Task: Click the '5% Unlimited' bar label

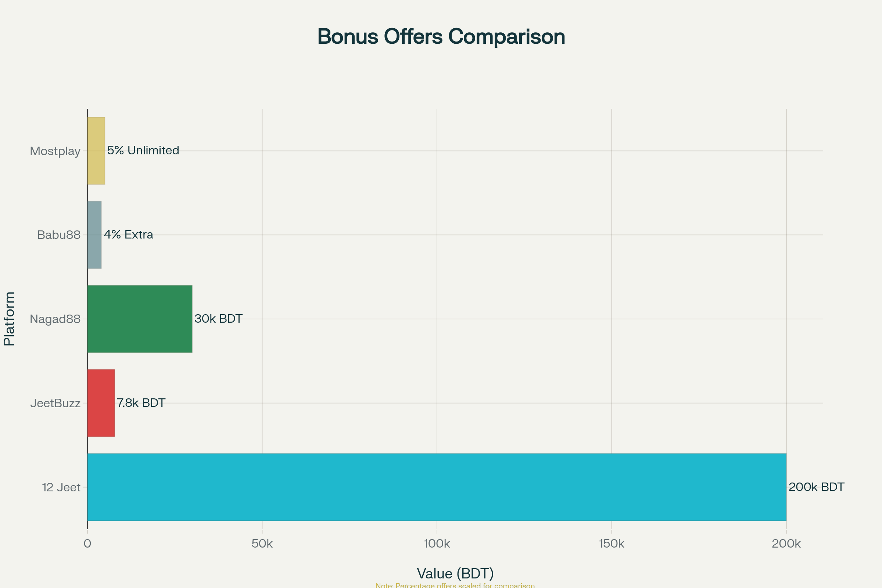Action: pos(143,150)
